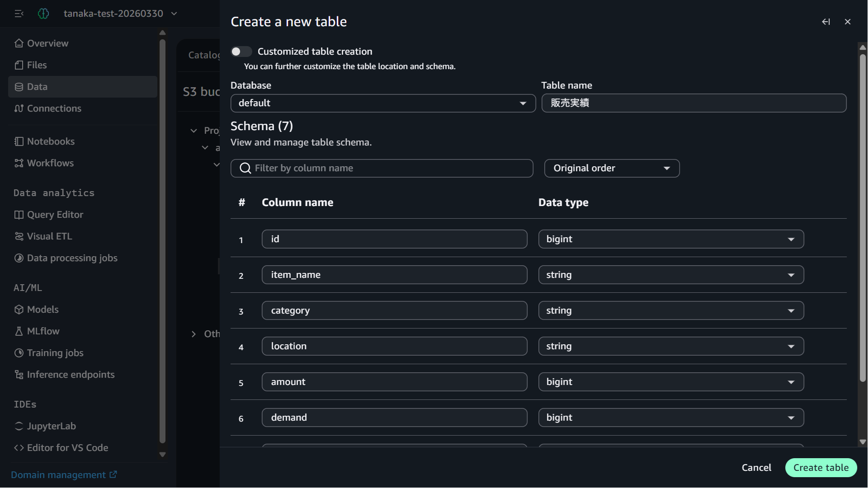Open the Original order sort dropdown
This screenshot has width=868, height=488.
[612, 168]
